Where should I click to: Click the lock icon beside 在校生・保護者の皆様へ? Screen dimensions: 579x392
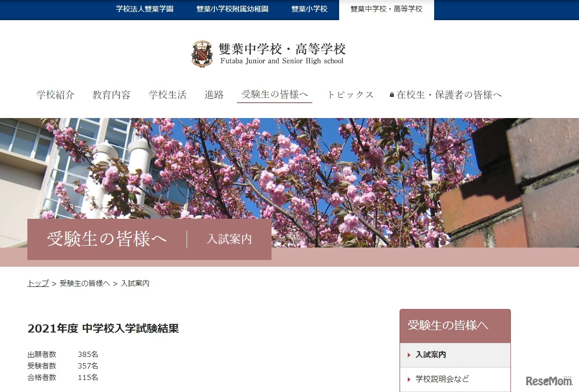pyautogui.click(x=391, y=95)
